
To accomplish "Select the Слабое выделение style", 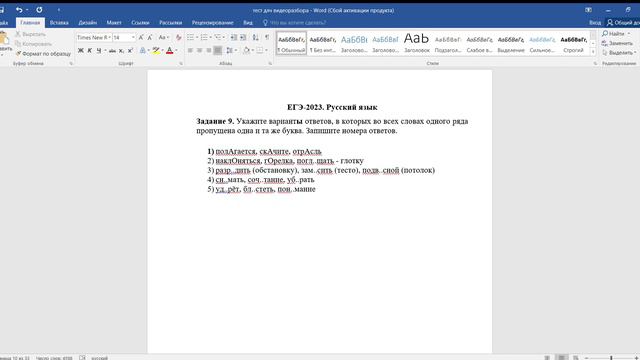I will (479, 43).
